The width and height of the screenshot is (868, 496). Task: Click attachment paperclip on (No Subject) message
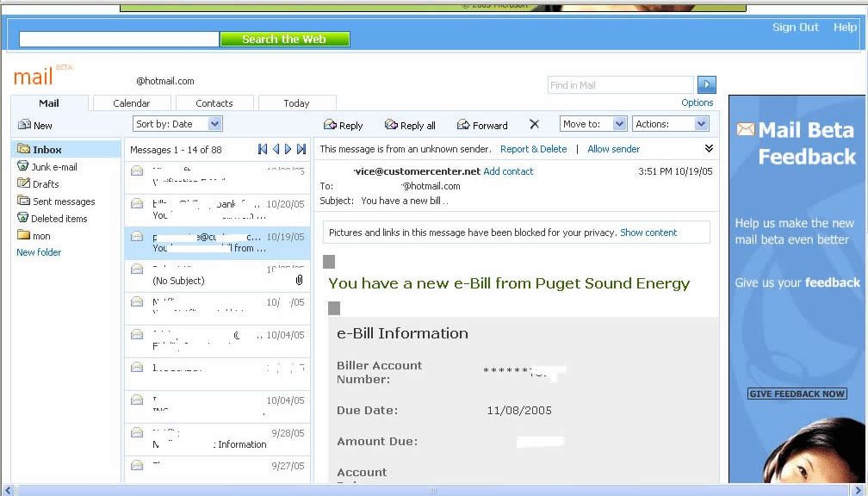click(299, 280)
